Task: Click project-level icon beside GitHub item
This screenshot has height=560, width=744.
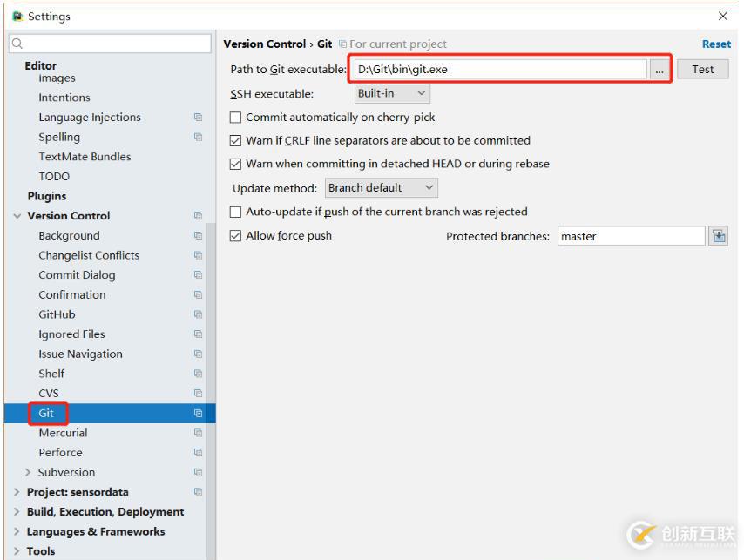Action: [198, 315]
